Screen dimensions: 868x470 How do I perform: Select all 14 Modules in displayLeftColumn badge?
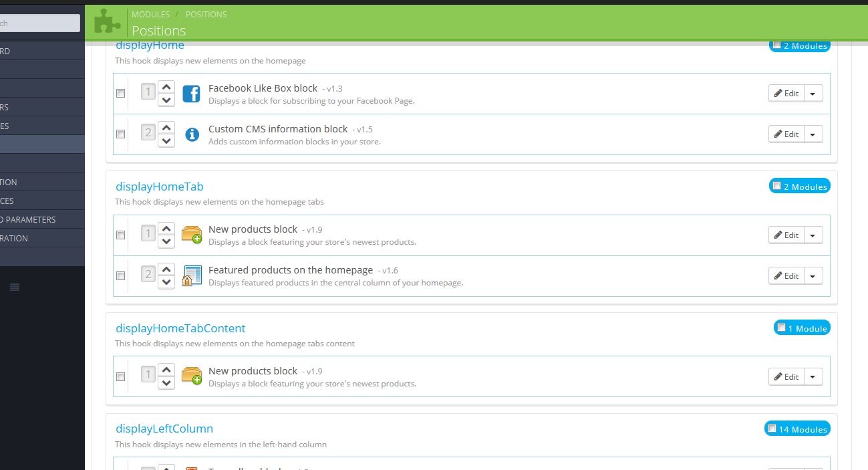click(772, 429)
